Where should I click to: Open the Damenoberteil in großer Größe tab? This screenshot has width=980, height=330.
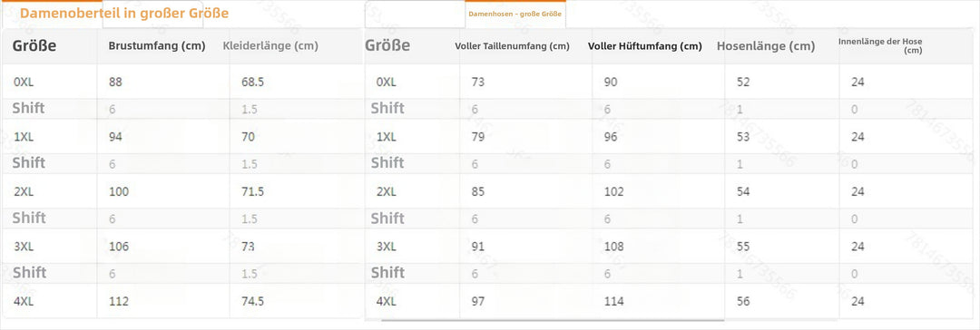pos(123,13)
